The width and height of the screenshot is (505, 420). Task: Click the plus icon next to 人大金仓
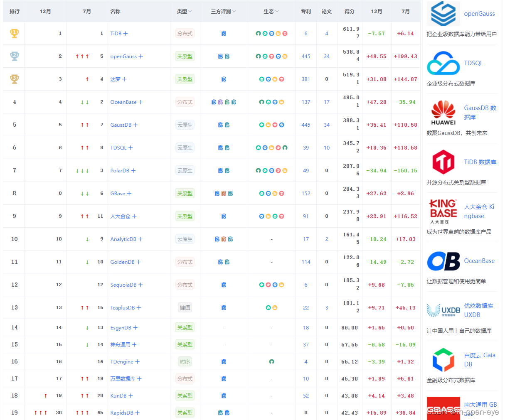134,216
